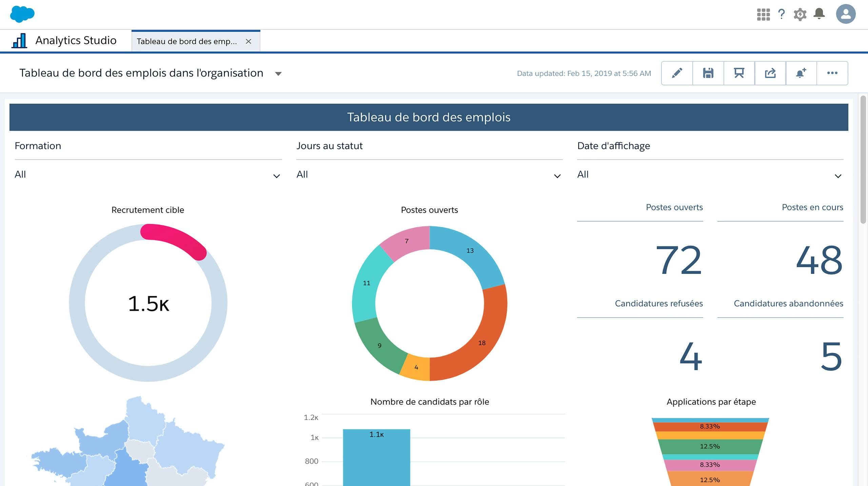Click the vertical scrollbar thumb
Image resolution: width=868 pixels, height=486 pixels.
tap(863, 159)
